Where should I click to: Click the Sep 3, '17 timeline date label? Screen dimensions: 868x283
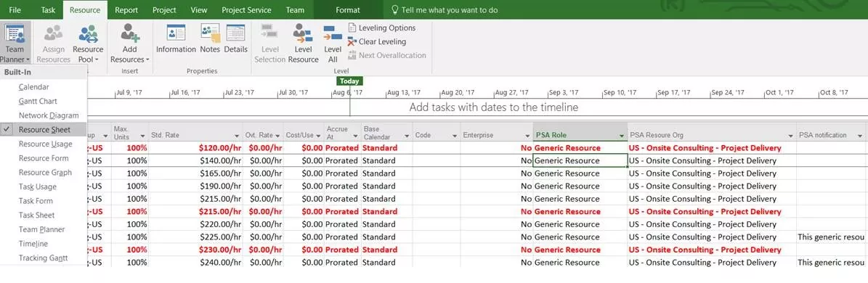564,93
